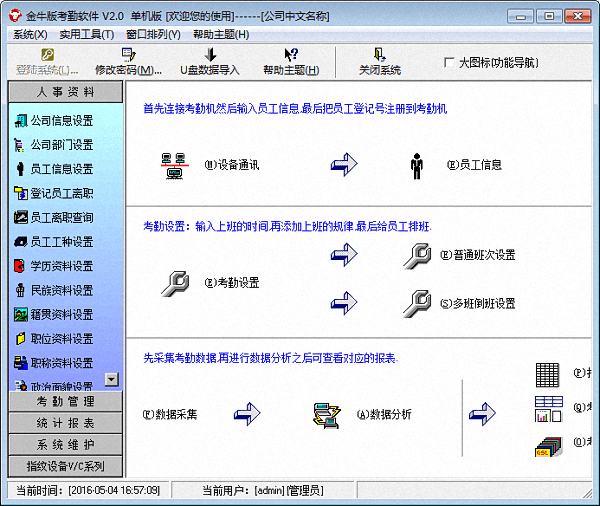Select 公司信息设置 in the sidebar
600x506 pixels.
point(62,121)
